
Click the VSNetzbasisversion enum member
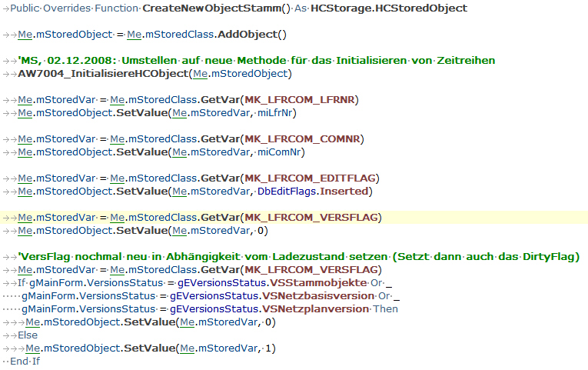click(x=318, y=296)
